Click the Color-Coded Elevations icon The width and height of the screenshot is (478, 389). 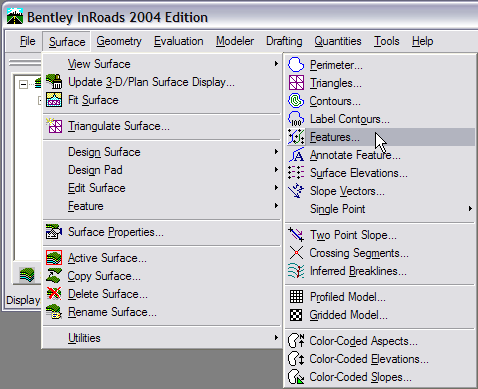[296, 359]
